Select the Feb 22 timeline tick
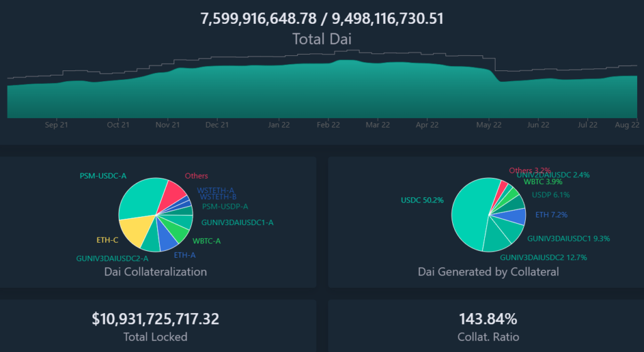This screenshot has width=644, height=352. coord(328,125)
